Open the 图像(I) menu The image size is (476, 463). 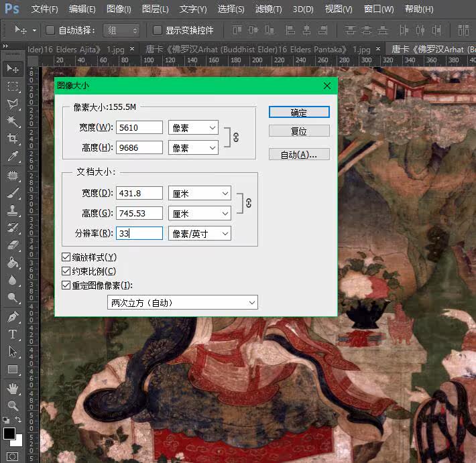[119, 9]
